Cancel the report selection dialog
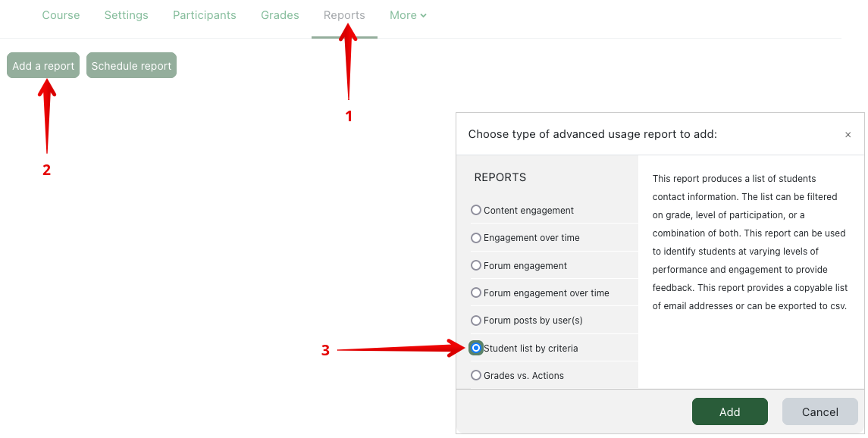The image size is (868, 438). [819, 412]
